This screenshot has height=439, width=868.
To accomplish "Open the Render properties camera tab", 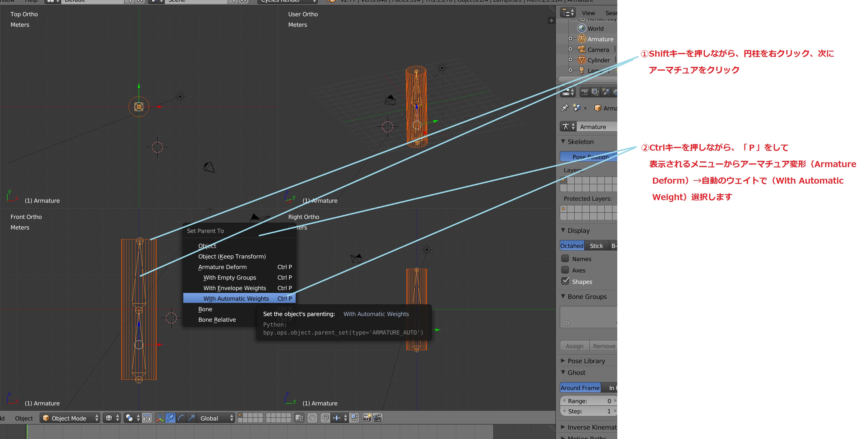I will click(585, 92).
